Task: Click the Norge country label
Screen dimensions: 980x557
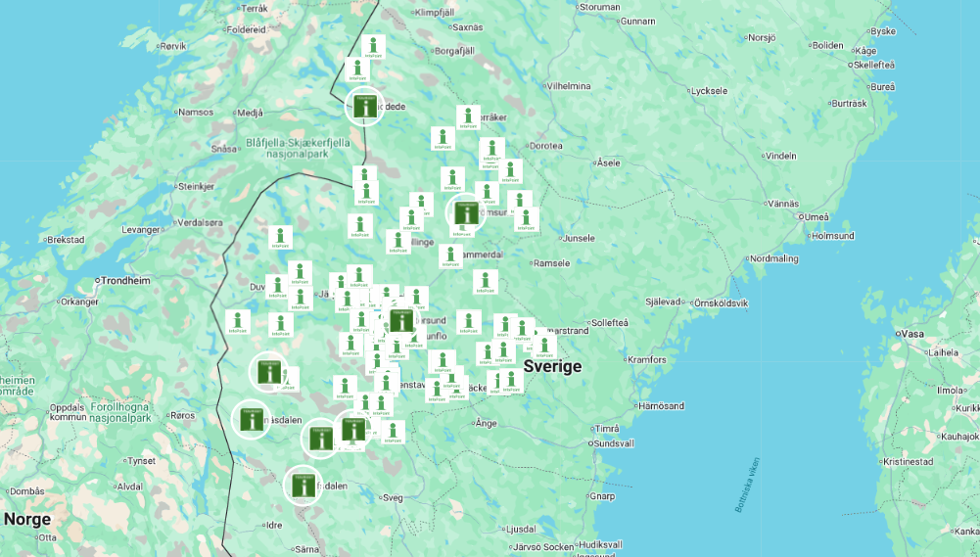Action: (27, 520)
